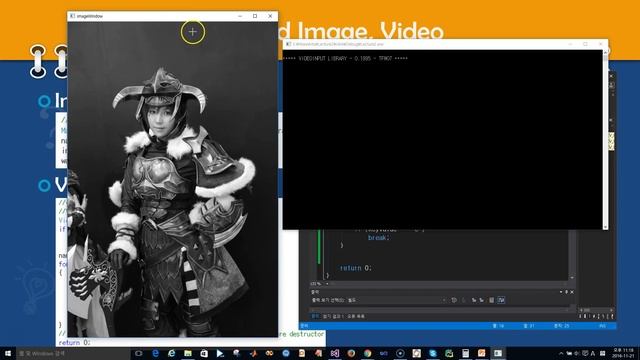Click the Clear All icon in Output toolbar
The image size is (640, 360).
(x=491, y=300)
